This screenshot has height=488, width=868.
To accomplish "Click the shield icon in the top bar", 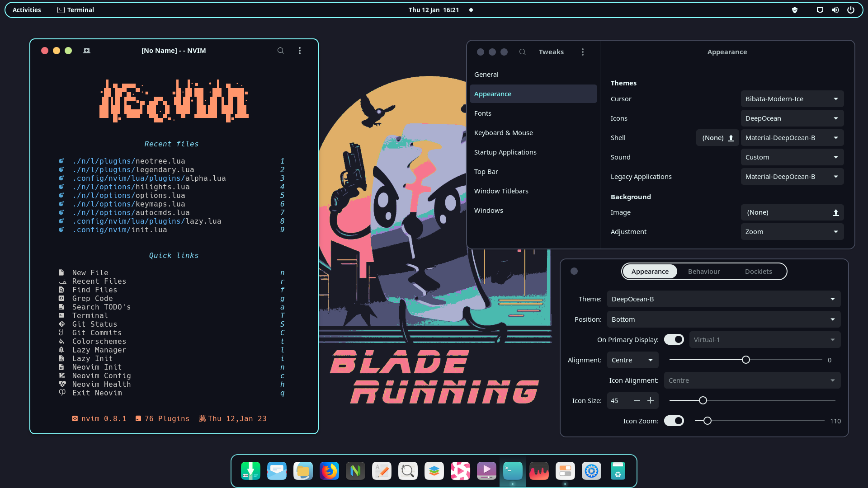I will click(795, 10).
